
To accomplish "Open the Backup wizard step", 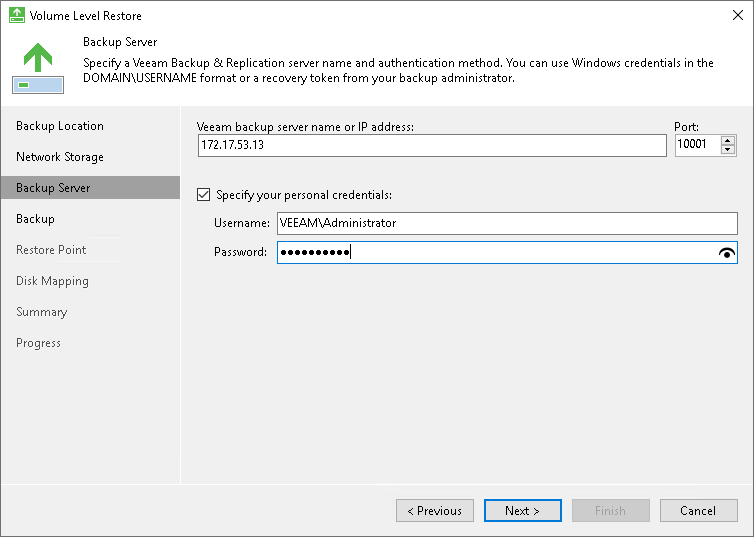I will click(x=35, y=219).
